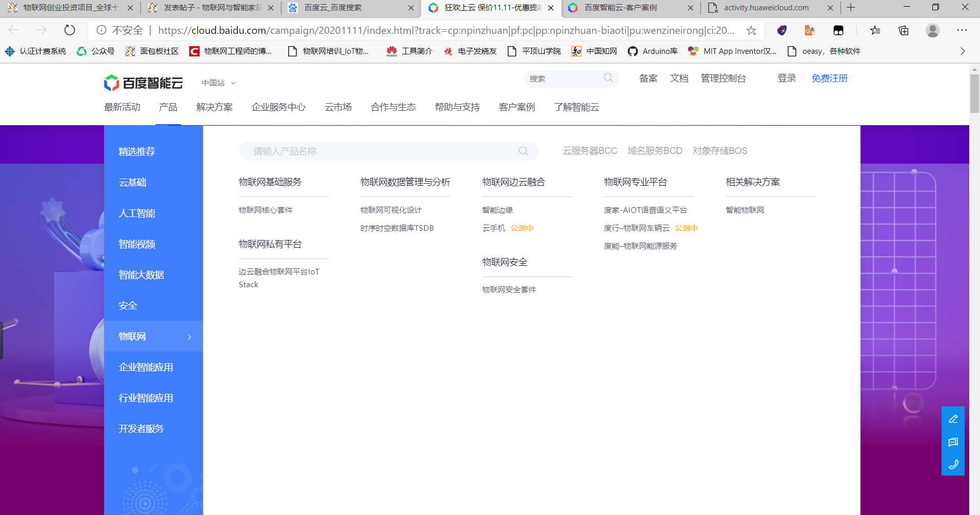
Task: Switch to 百度智能云-客户案例 tab
Action: (x=631, y=8)
